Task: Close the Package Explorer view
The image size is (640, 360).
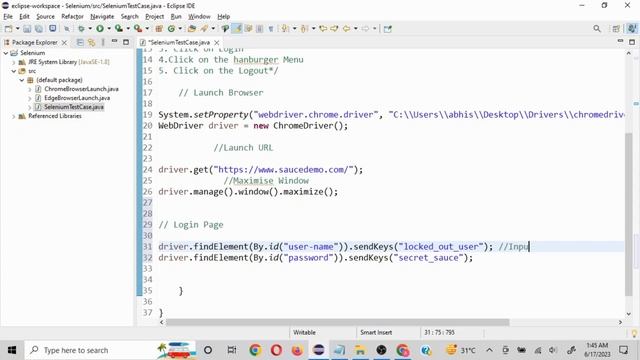Action: (x=64, y=42)
